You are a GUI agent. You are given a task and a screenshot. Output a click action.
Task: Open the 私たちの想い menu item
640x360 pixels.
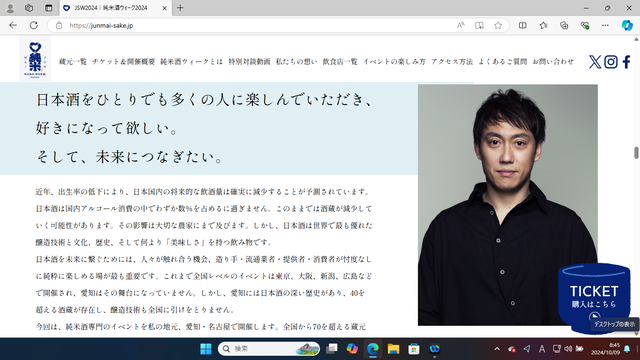point(296,62)
